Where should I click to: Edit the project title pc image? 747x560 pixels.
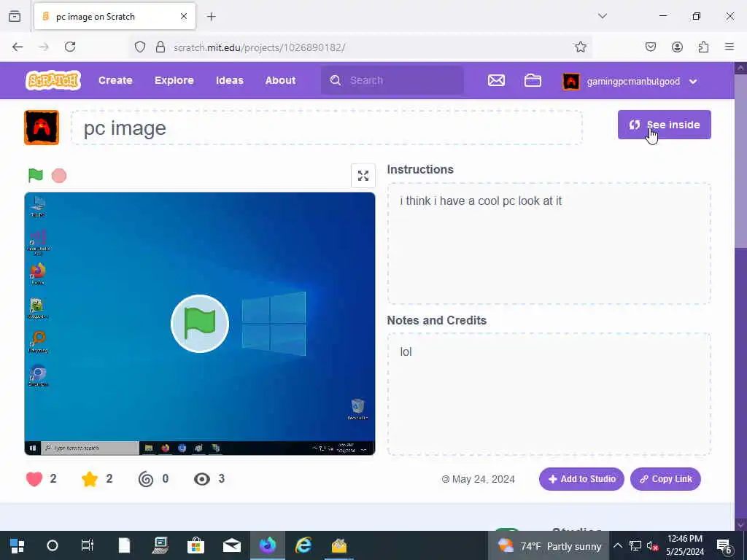[327, 128]
